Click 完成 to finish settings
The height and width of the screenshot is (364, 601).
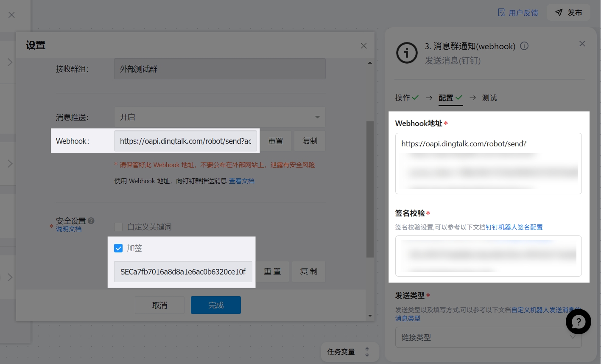(215, 305)
